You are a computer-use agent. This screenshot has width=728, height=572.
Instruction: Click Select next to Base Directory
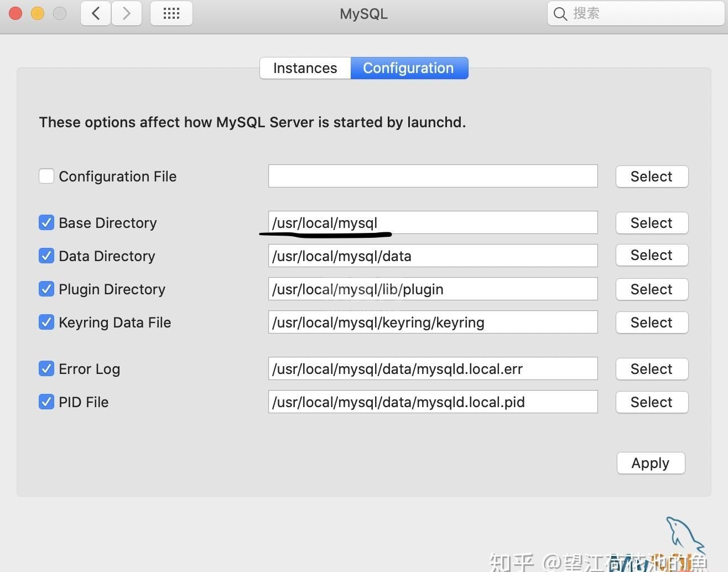tap(652, 223)
